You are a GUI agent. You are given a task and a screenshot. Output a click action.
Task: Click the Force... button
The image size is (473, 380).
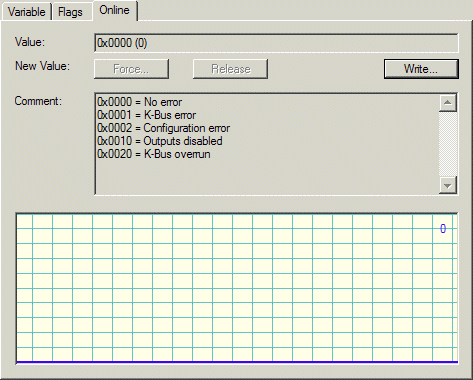131,69
